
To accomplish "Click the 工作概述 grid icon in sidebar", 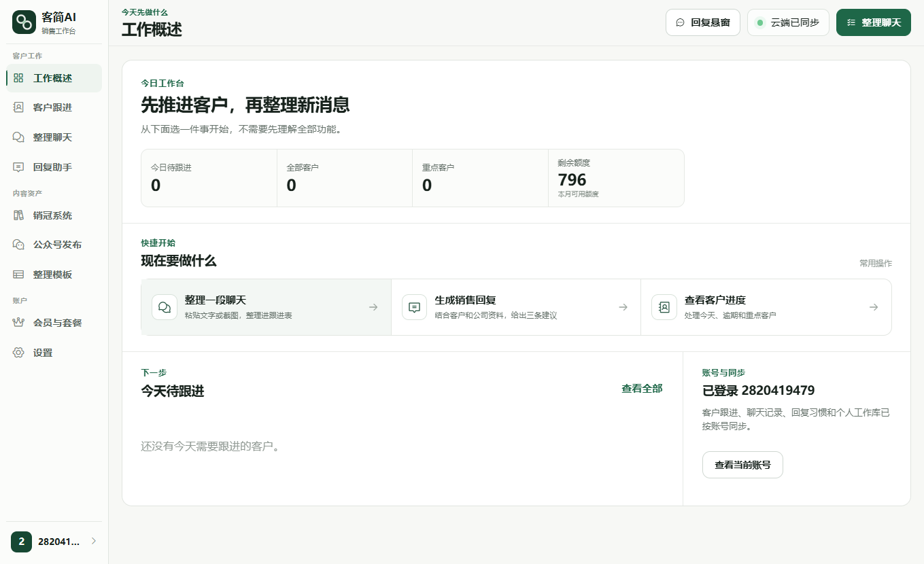I will [18, 78].
